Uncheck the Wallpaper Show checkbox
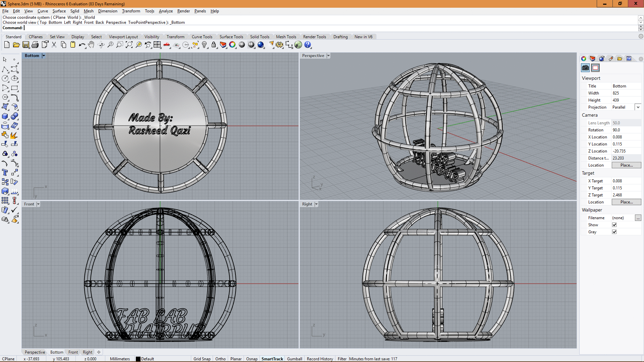644x362 pixels. 614,225
